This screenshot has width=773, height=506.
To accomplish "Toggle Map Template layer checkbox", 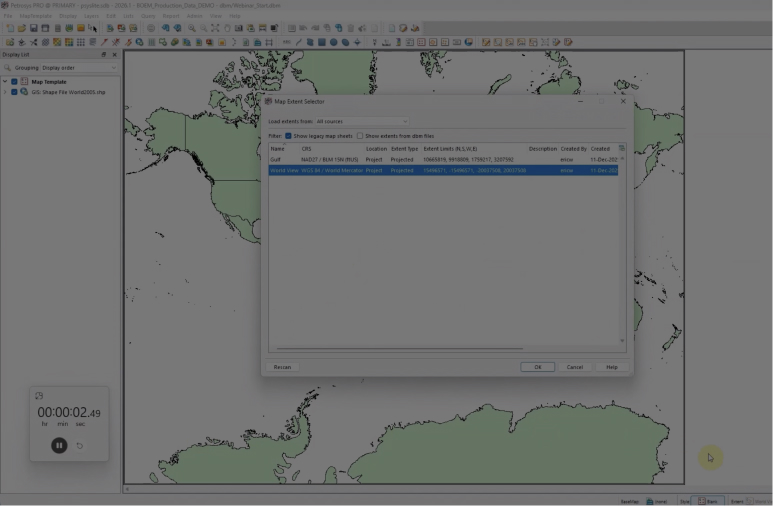I will coord(14,81).
